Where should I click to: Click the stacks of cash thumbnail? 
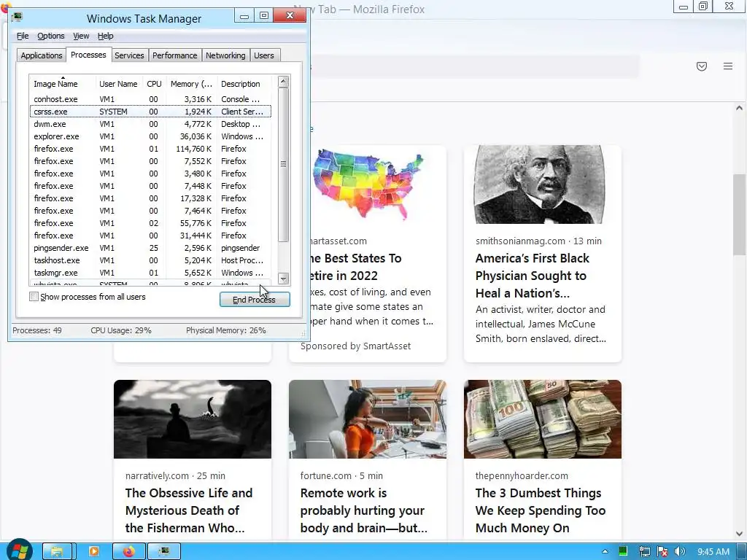coord(543,419)
